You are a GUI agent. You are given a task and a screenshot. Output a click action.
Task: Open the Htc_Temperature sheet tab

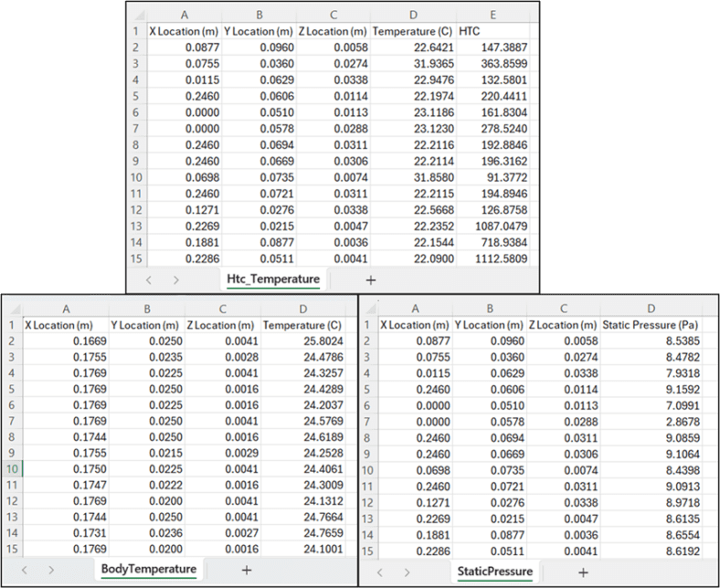point(273,279)
